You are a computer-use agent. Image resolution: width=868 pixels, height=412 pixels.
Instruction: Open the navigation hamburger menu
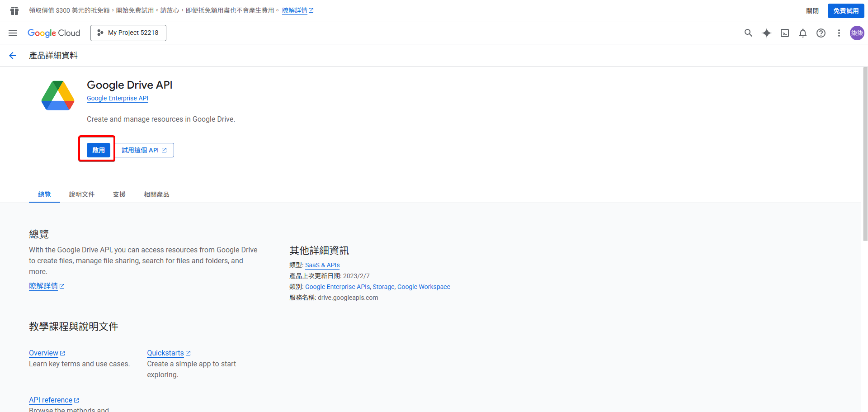[x=12, y=33]
